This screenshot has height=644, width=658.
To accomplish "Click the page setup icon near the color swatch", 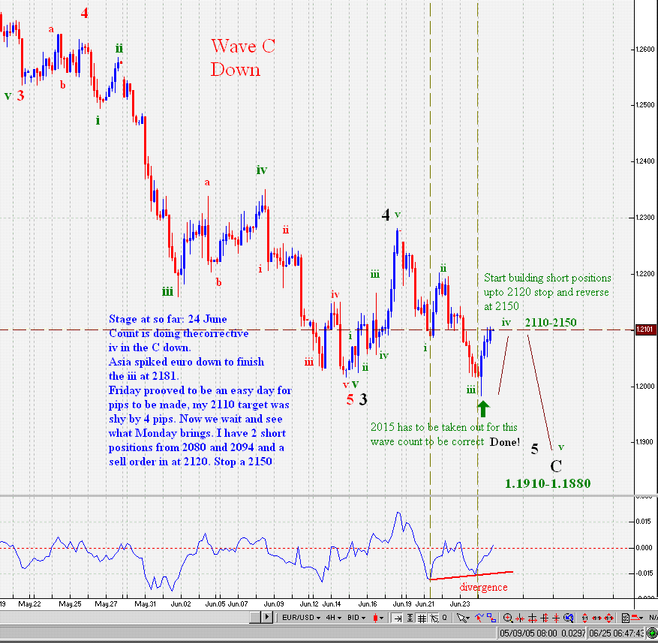I will (x=626, y=618).
